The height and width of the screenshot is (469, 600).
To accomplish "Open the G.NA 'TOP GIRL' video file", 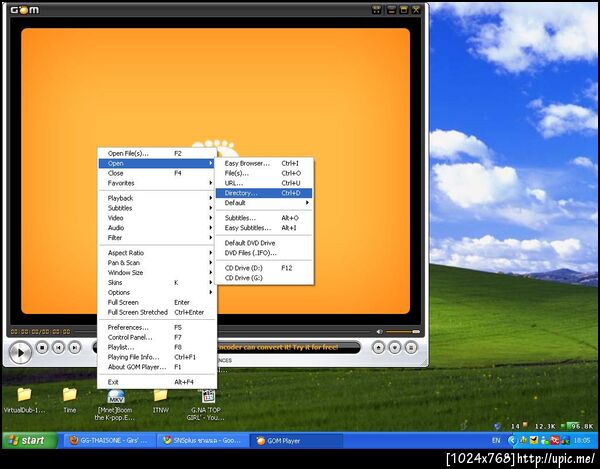I will pyautogui.click(x=206, y=404).
